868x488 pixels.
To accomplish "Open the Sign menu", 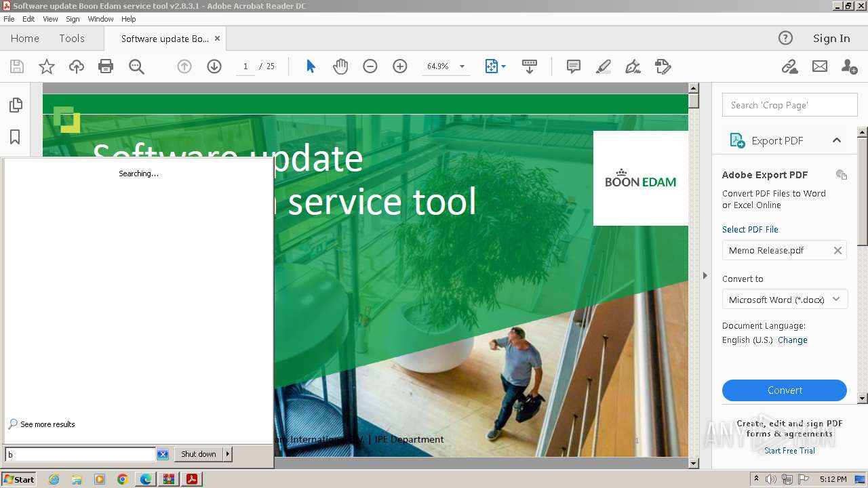I will (x=73, y=19).
